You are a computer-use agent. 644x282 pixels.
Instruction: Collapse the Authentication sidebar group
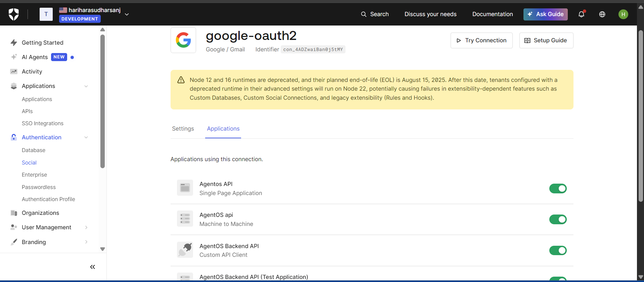(86, 137)
